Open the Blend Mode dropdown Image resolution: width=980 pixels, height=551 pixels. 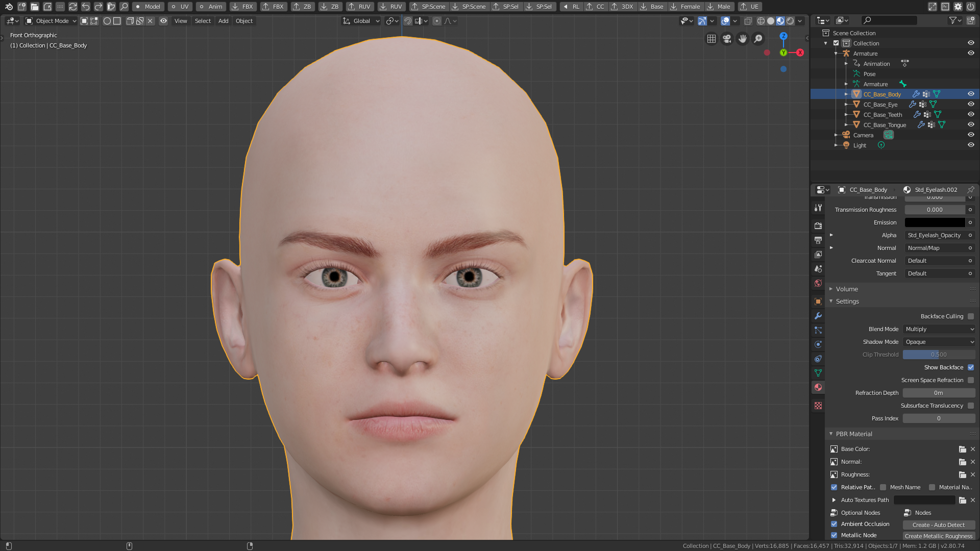939,329
